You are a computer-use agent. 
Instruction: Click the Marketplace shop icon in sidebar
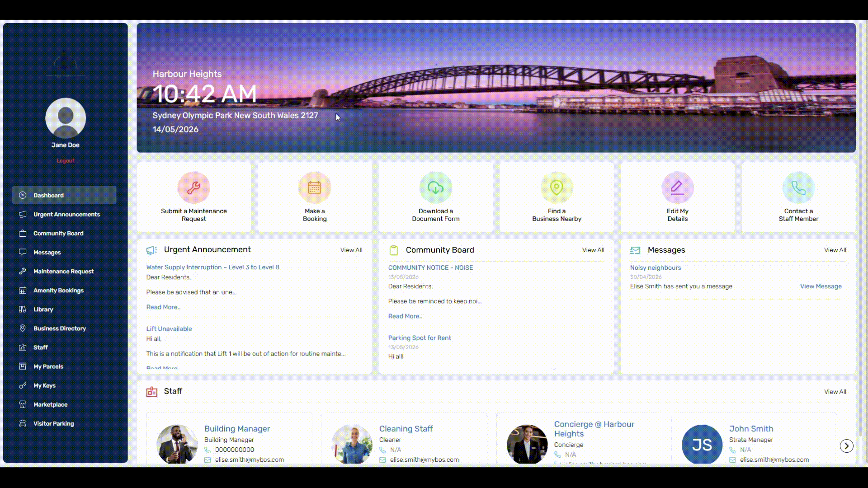pyautogui.click(x=23, y=404)
